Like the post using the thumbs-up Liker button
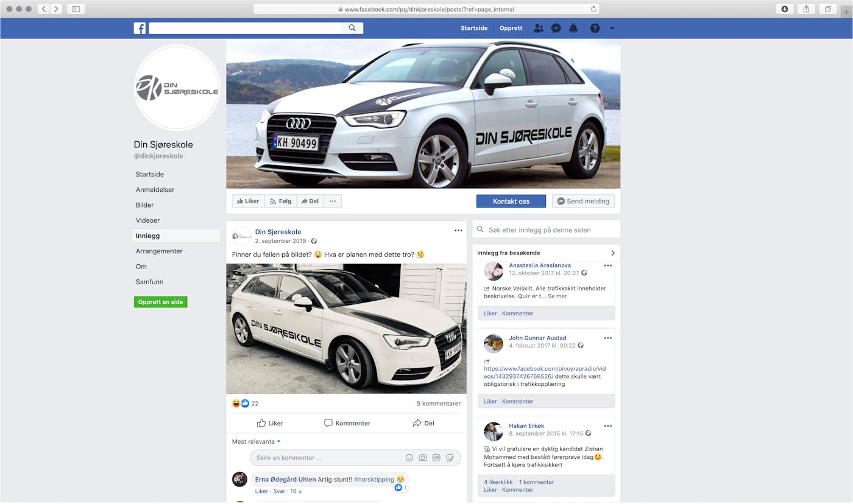The width and height of the screenshot is (853, 504). click(270, 423)
